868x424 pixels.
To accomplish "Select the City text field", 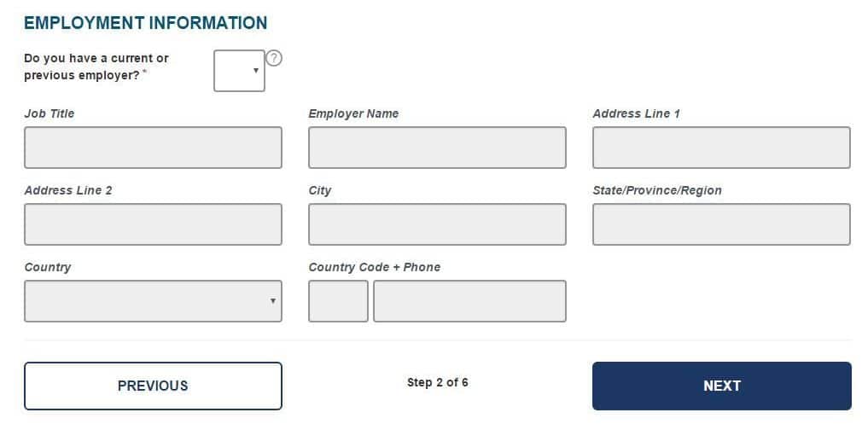I will pyautogui.click(x=437, y=224).
